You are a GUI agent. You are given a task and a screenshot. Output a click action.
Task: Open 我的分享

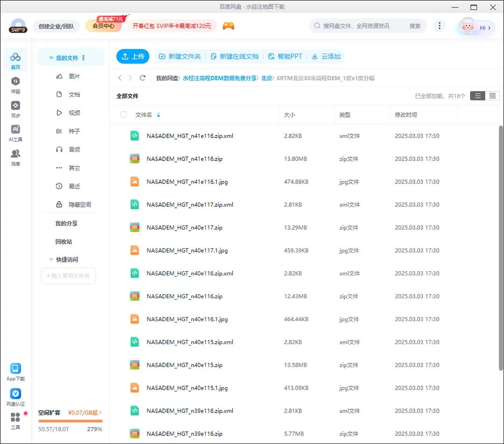[66, 223]
